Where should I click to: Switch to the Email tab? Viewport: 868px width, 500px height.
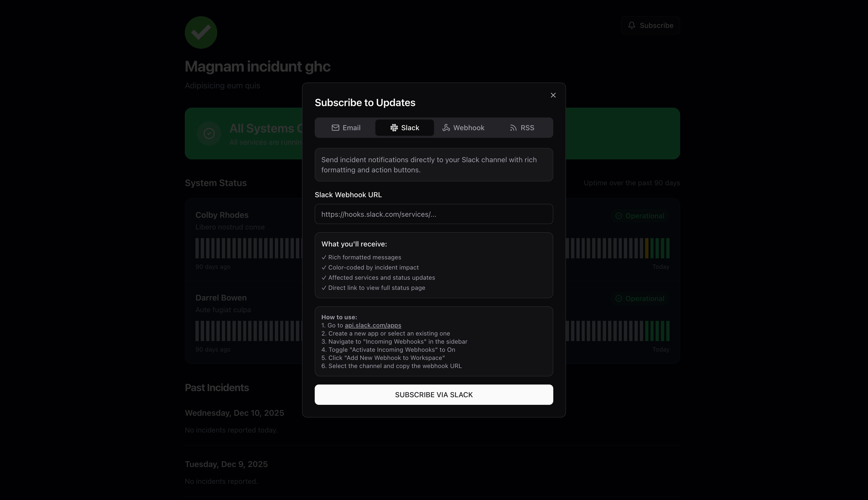click(346, 128)
